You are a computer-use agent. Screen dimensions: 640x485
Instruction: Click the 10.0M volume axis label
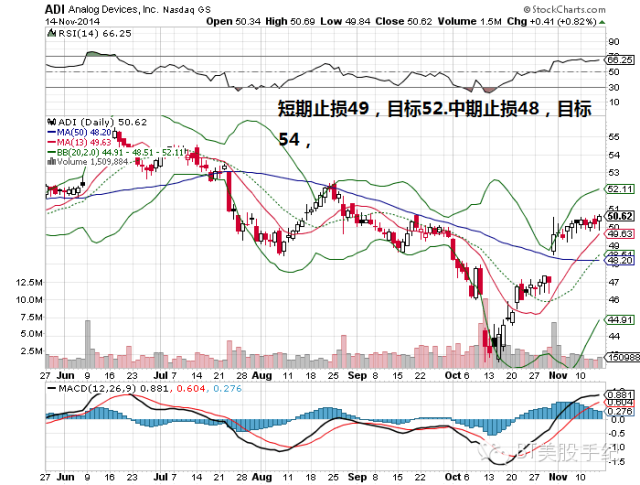[x=29, y=300]
